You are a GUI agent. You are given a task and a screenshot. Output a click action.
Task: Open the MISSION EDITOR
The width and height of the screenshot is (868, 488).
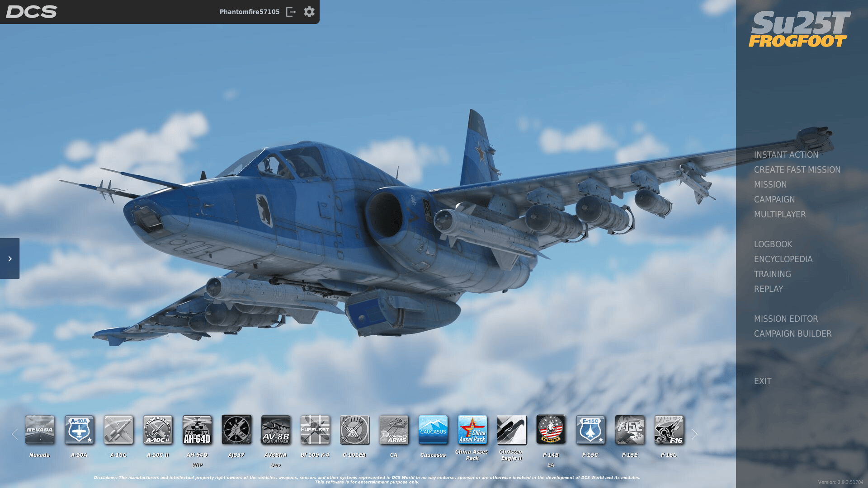(786, 319)
